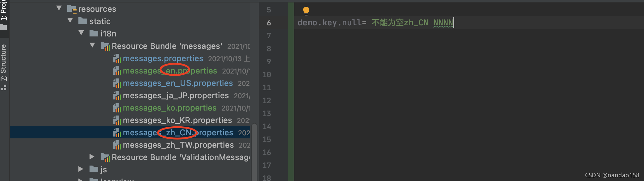Click the icon beside messages_en_US.properties
This screenshot has width=644, height=181.
[x=117, y=83]
